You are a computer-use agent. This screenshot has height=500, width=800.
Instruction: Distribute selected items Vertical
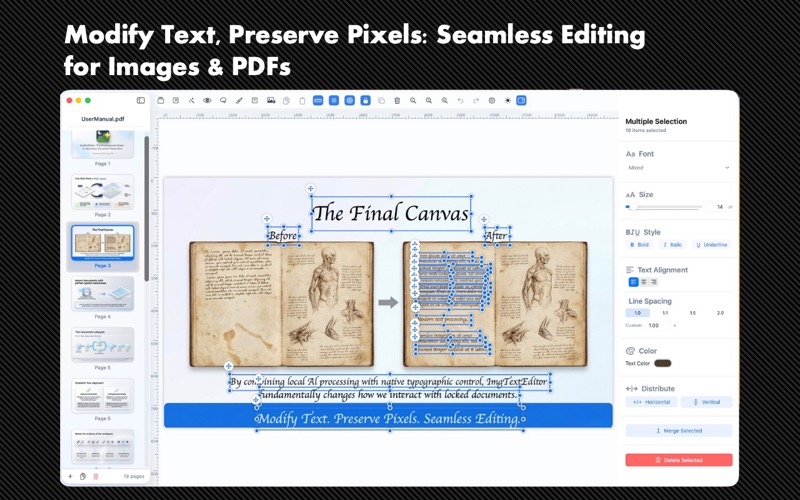point(707,402)
